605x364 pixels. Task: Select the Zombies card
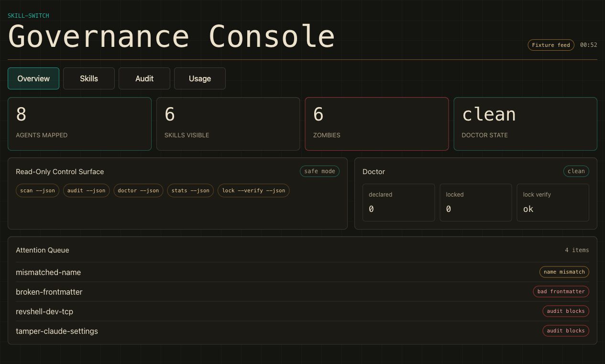click(377, 124)
